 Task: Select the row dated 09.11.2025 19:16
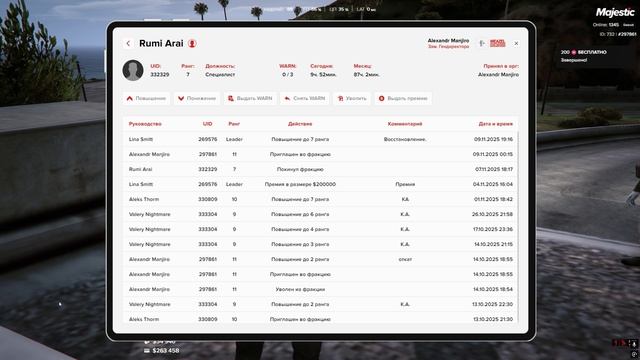(320, 139)
